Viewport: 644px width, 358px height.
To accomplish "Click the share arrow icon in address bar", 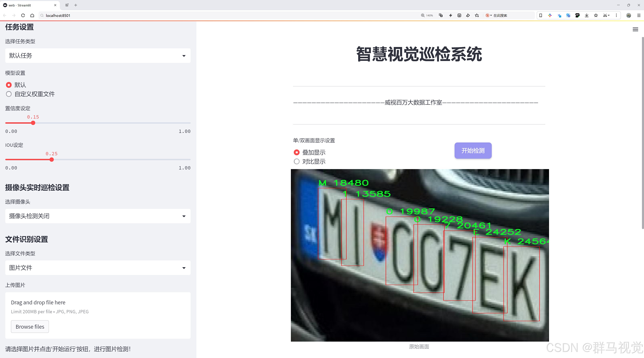I will pos(468,15).
